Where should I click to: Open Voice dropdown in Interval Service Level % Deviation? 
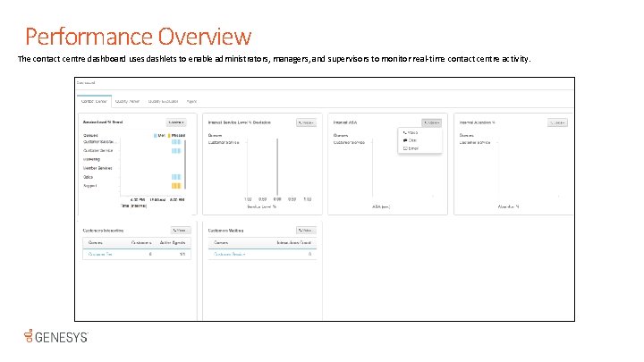[x=307, y=122]
